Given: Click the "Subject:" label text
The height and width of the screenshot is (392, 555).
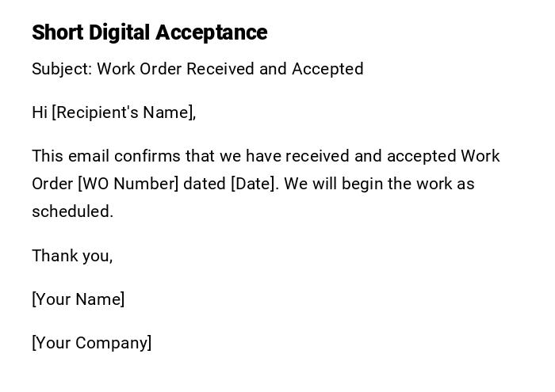Looking at the screenshot, I should tap(62, 69).
